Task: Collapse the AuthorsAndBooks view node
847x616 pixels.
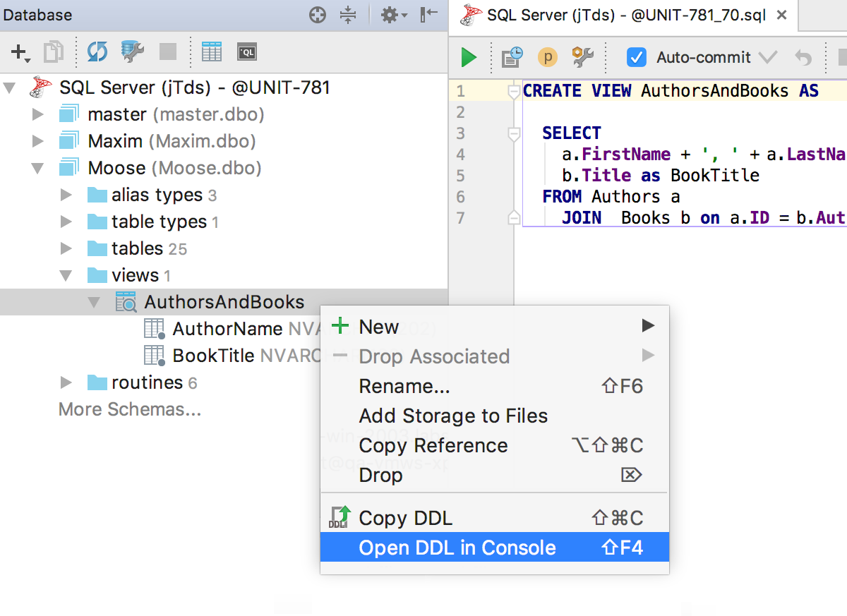Action: click(x=94, y=303)
